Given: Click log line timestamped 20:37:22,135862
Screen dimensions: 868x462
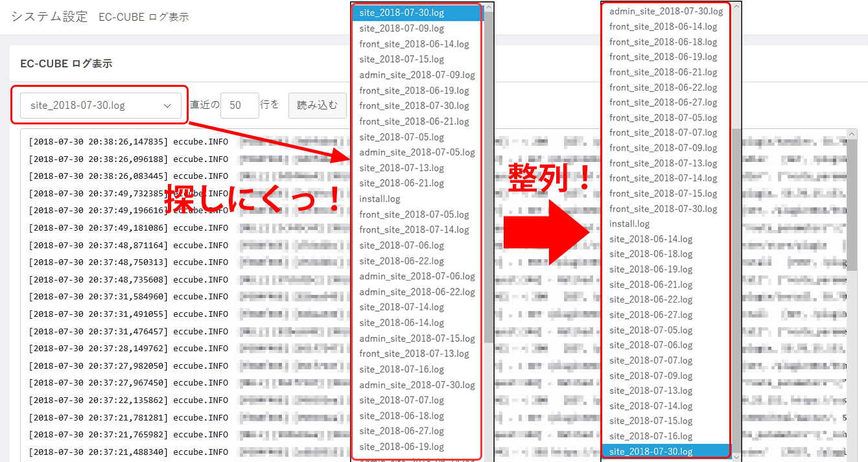Looking at the screenshot, I should [128, 400].
